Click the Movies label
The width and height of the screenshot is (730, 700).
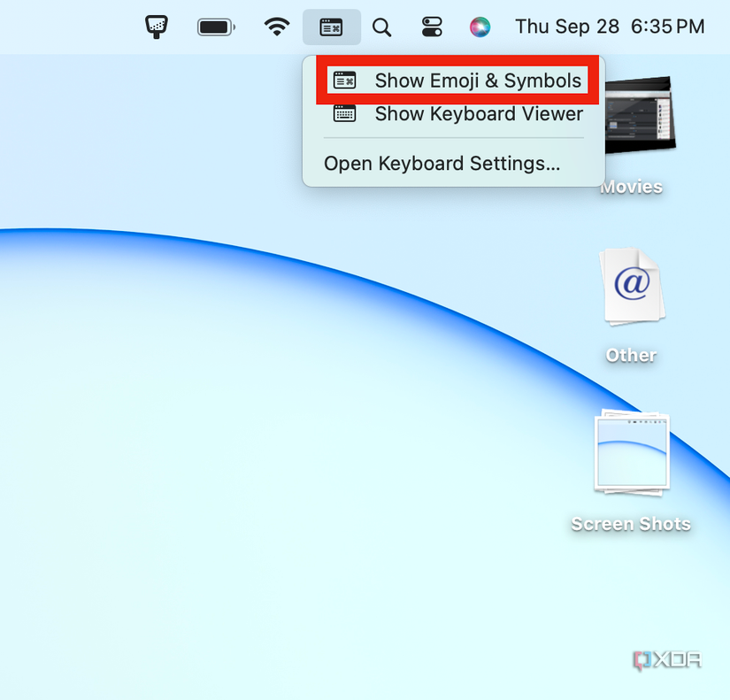pos(631,188)
